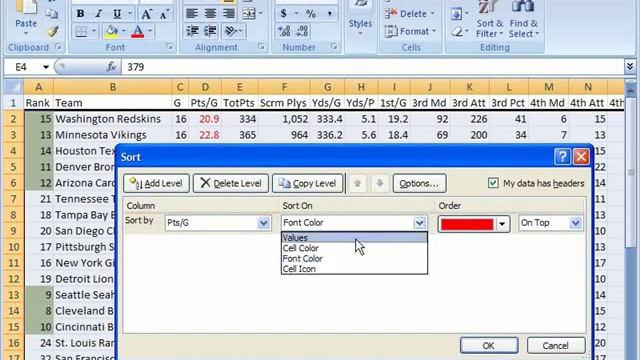Toggle Italic formatting in ribbon

click(x=98, y=14)
